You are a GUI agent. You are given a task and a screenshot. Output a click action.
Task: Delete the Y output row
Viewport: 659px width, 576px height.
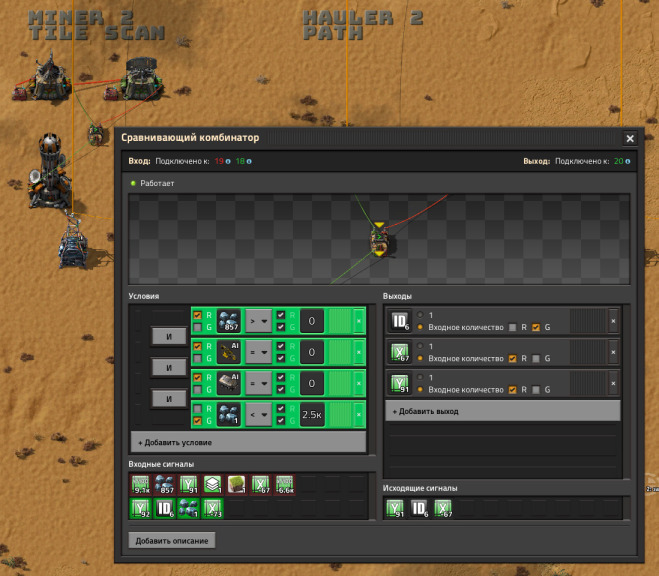(613, 383)
